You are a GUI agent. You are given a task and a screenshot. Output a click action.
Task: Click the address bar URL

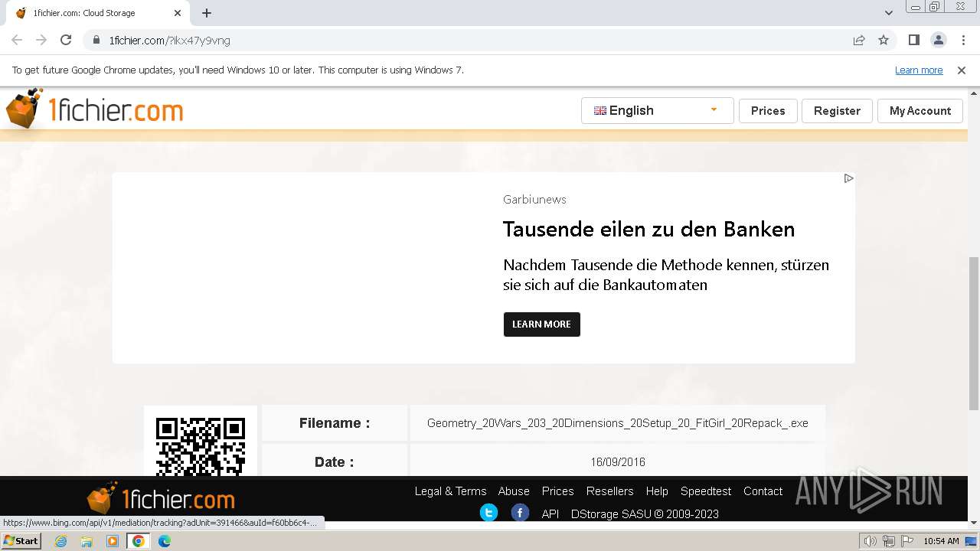169,41
